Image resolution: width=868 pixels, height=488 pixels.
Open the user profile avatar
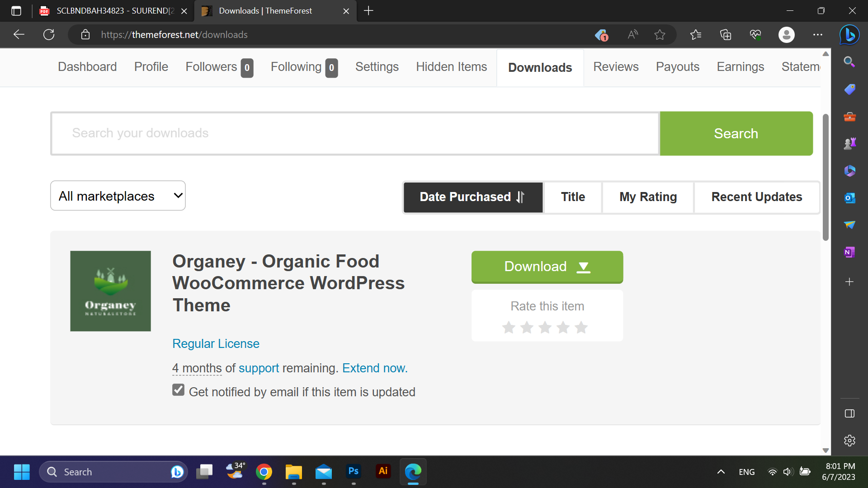tap(787, 35)
